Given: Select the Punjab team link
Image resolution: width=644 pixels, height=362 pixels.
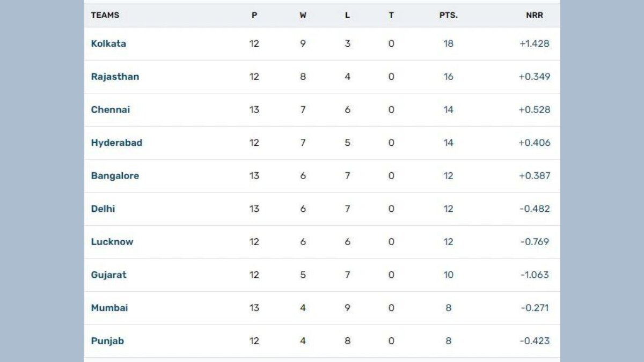Looking at the screenshot, I should (107, 341).
